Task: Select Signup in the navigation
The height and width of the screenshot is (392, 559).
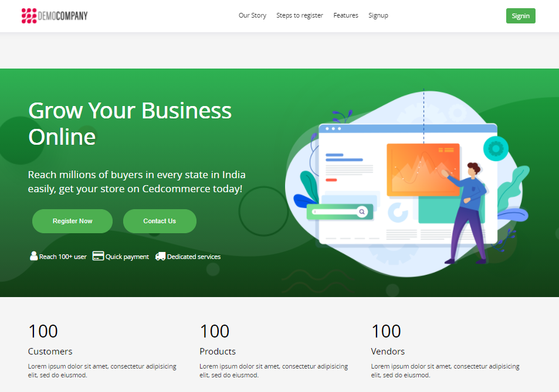Action: 378,15
